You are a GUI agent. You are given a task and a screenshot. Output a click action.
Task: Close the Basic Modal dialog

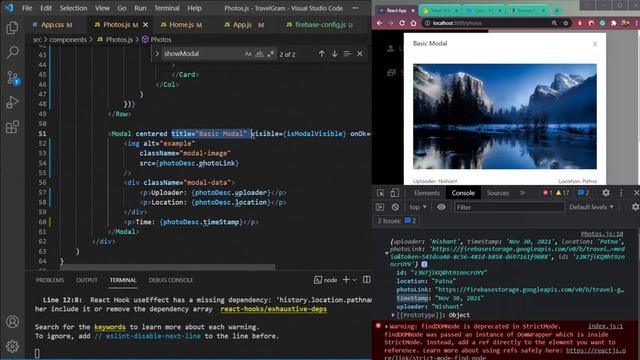595,44
